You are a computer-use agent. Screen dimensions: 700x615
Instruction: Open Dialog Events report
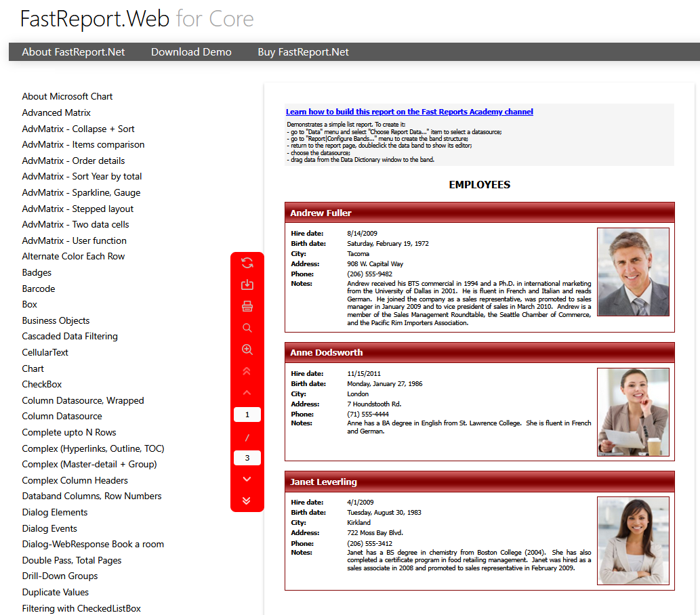[x=49, y=528]
